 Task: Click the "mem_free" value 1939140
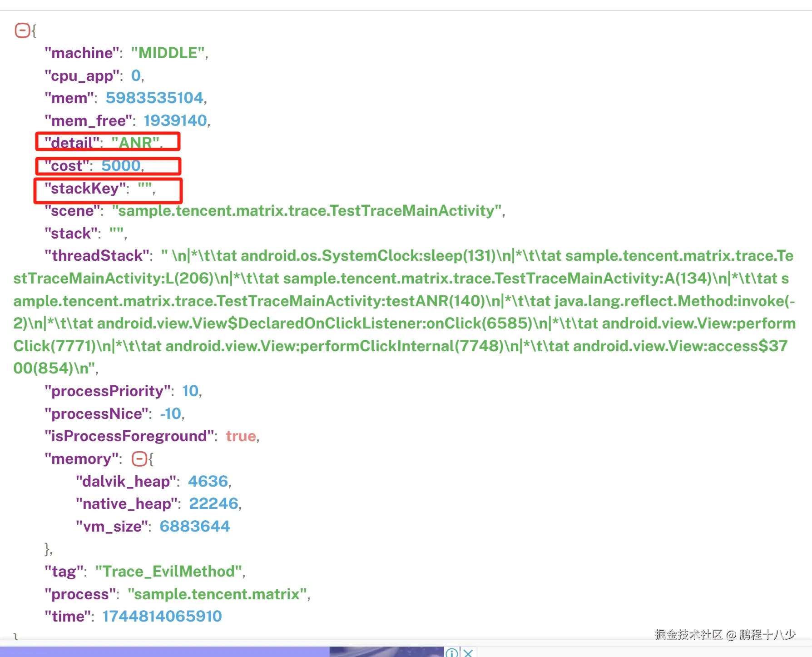175,120
